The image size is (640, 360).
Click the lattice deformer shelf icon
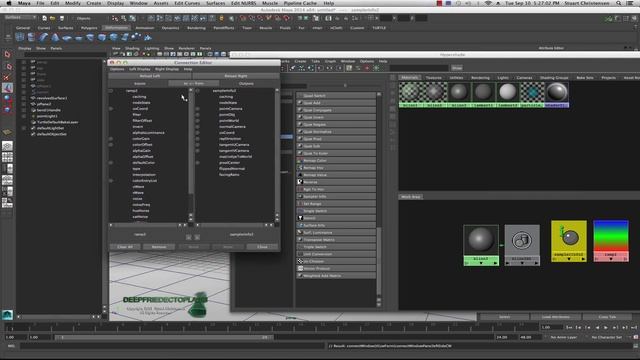20,38
